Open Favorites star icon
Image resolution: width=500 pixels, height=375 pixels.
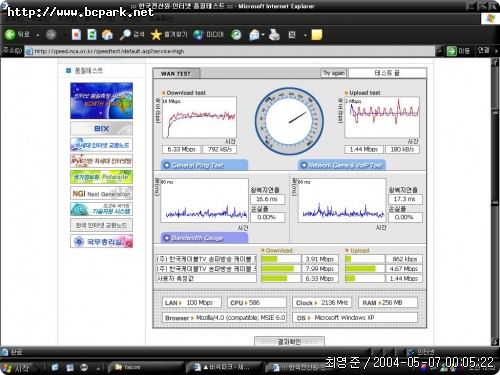point(169,34)
